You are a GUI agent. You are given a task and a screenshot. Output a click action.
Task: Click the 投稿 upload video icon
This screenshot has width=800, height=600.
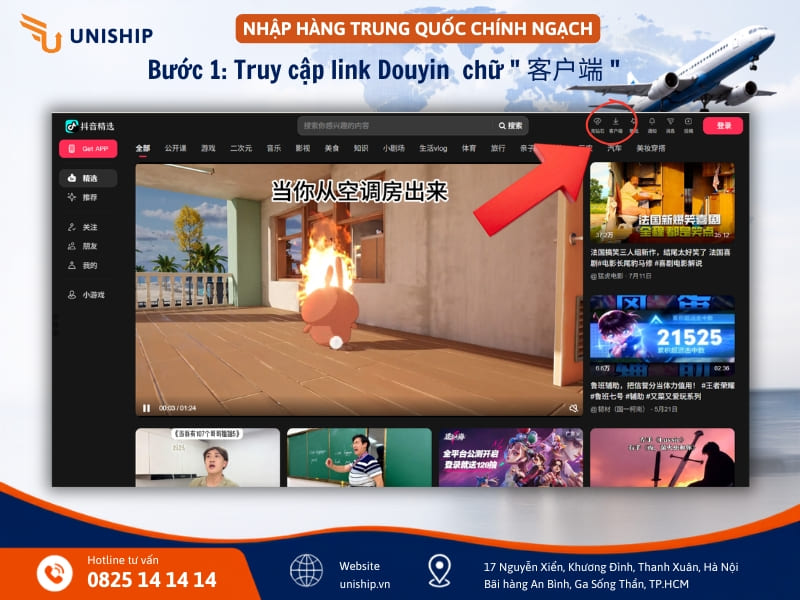pos(688,125)
